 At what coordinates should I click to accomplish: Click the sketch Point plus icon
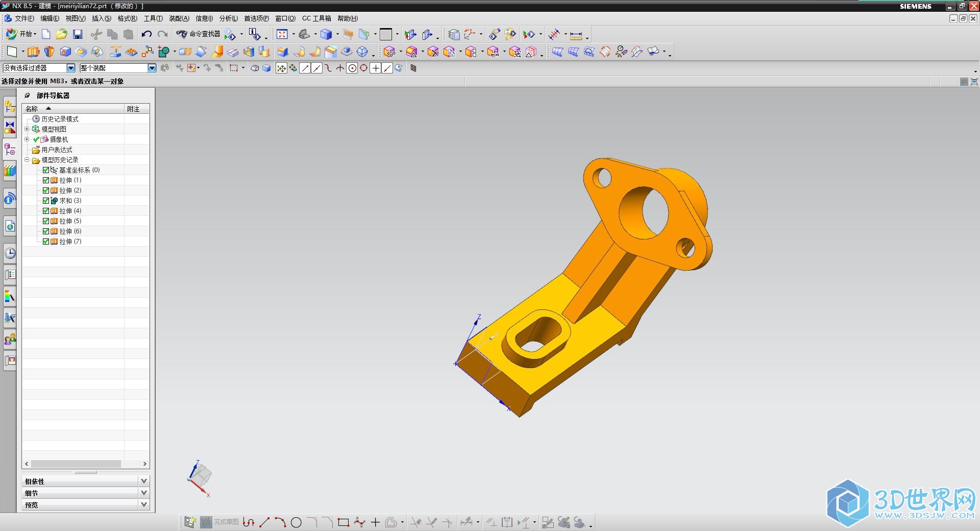(x=376, y=522)
